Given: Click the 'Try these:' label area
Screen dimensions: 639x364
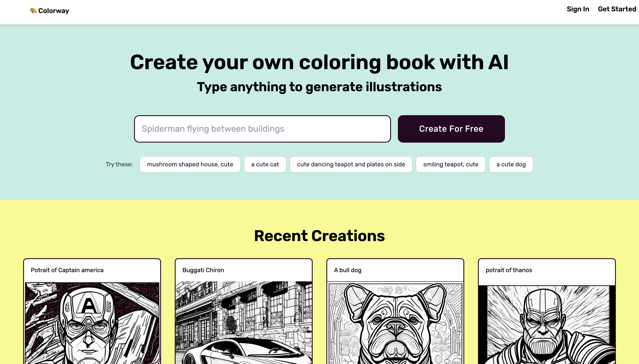Looking at the screenshot, I should point(119,164).
